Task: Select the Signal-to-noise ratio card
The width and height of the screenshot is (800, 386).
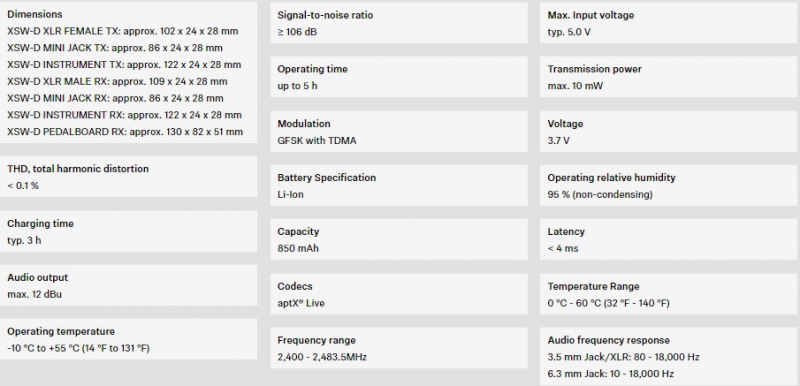Action: (399, 23)
